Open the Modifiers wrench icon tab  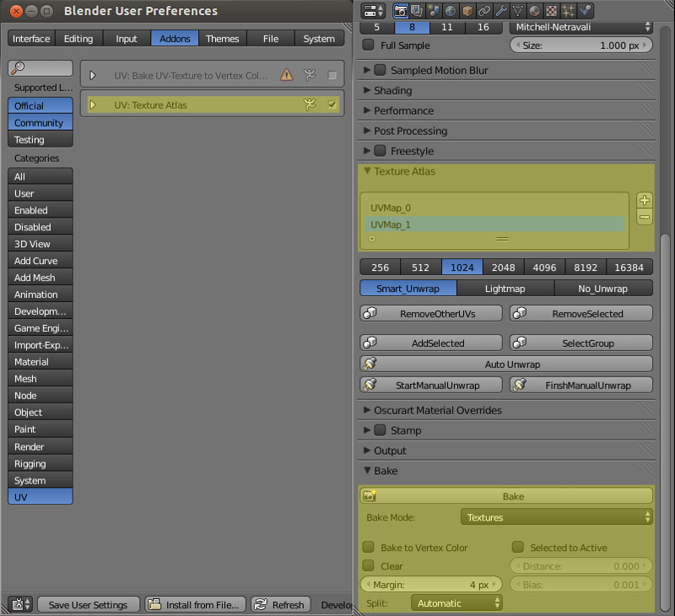[501, 11]
